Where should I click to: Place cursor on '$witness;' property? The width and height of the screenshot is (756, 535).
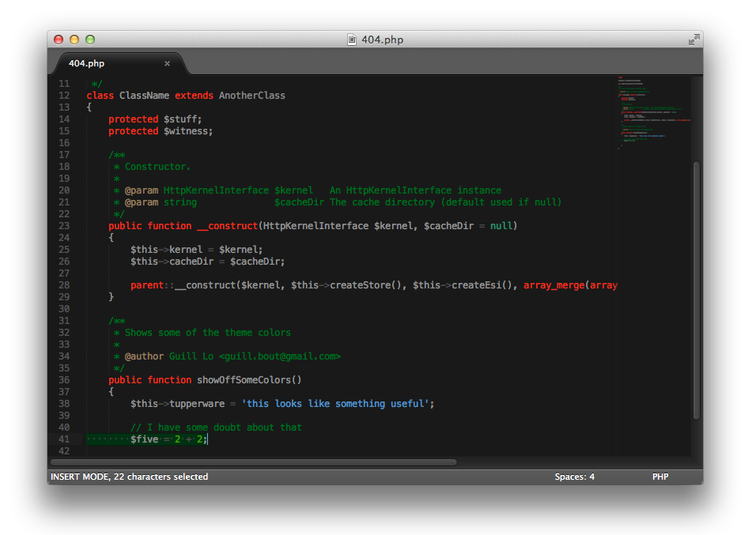point(188,131)
